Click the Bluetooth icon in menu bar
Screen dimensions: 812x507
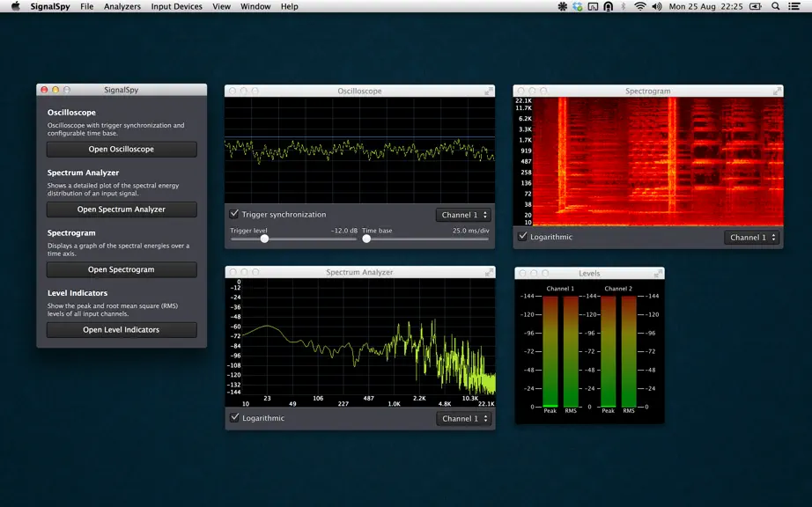pos(624,6)
